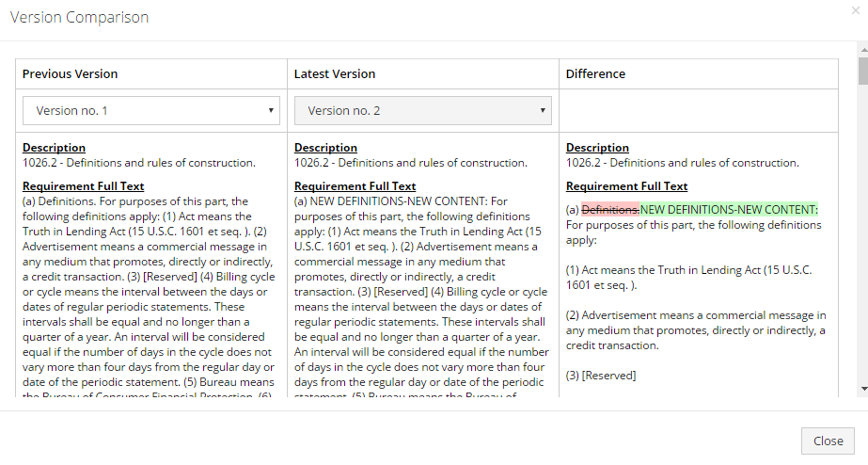Click '(a) NEW DEFINITIONS-NEW CONTENT: For' in Latest Version
Screen dimensions: 868x465
pos(401,201)
